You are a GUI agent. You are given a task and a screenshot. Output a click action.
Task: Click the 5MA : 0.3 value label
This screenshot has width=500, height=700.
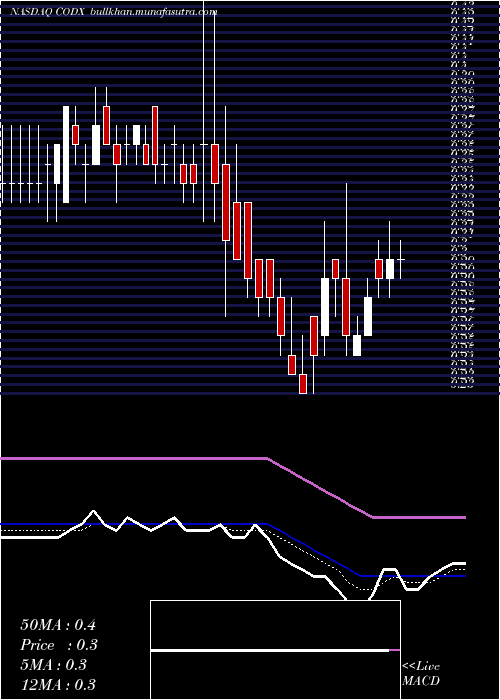(54, 665)
